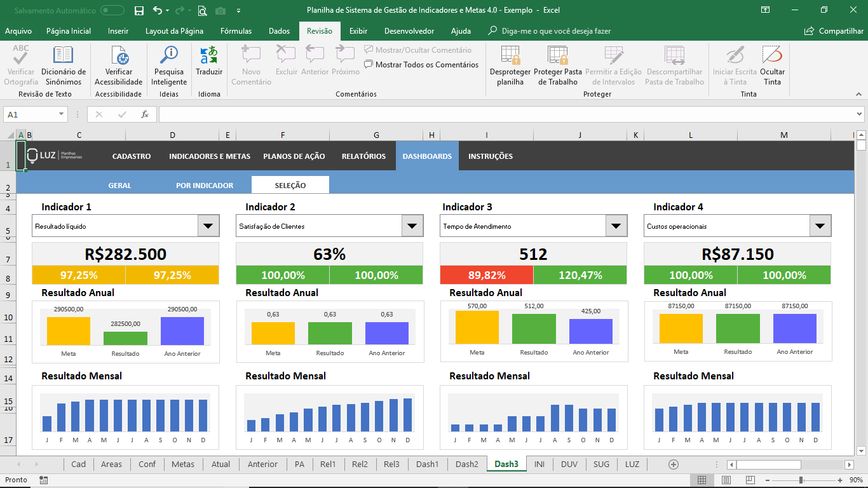Image resolution: width=868 pixels, height=488 pixels.
Task: Click the Diga-me search field
Action: pos(550,31)
